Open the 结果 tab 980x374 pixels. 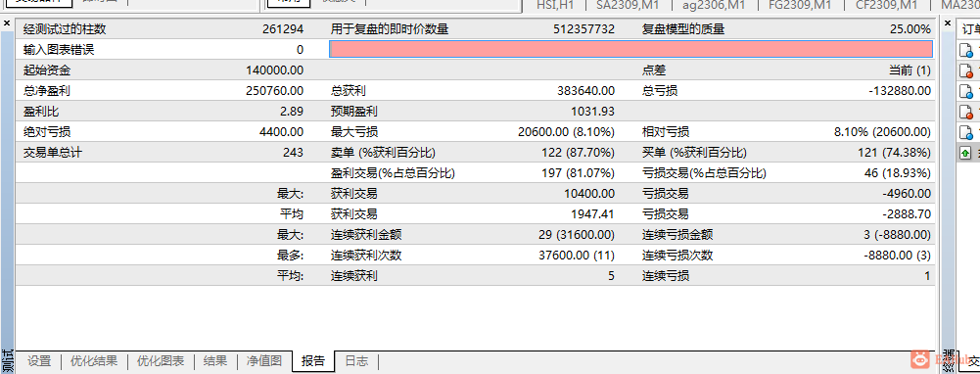coord(215,361)
